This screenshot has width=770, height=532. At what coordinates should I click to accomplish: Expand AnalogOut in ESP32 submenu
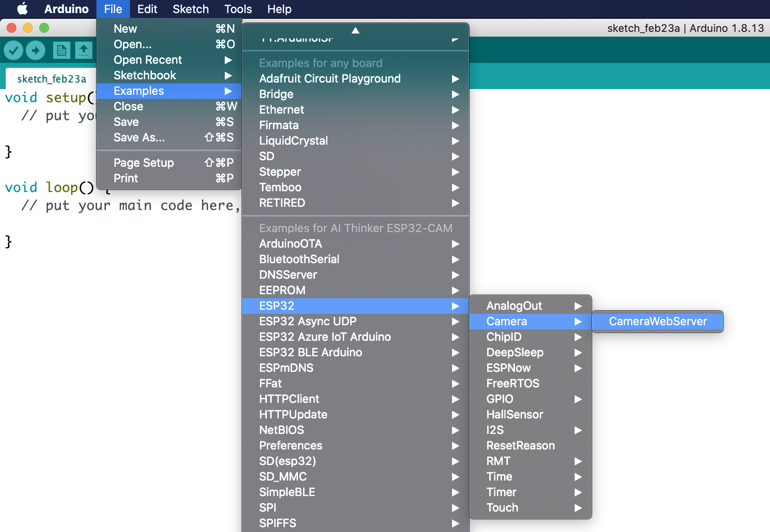click(530, 306)
